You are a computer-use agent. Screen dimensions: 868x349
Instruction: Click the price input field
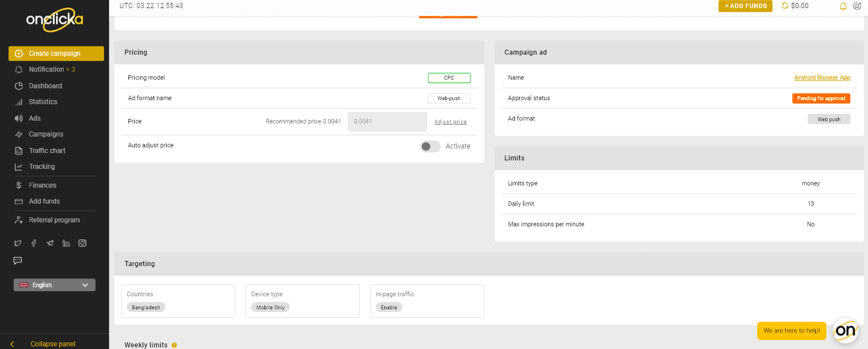387,122
